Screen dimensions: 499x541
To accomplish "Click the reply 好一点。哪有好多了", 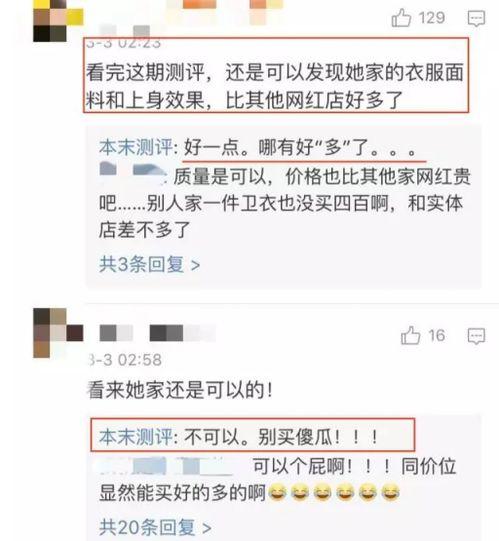I will [x=258, y=148].
